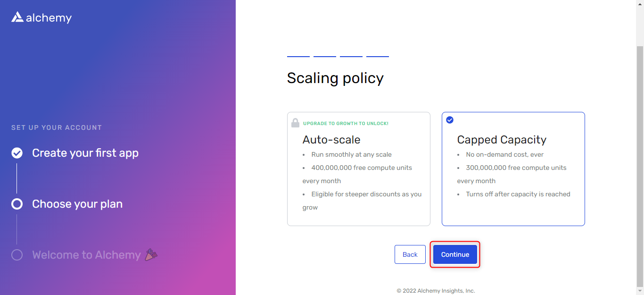Click the dimmed circle beside Welcome to Alchemy
Screen dimensions: 644x295
(17, 255)
